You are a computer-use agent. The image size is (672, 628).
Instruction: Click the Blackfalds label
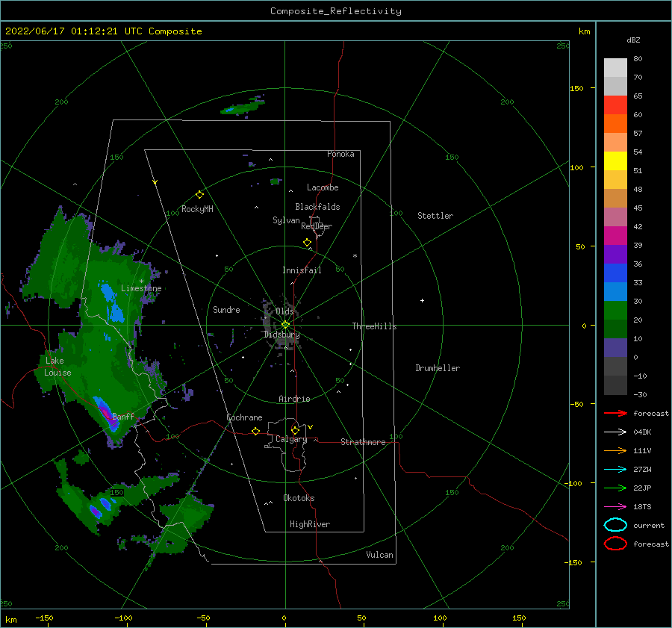[x=317, y=207]
